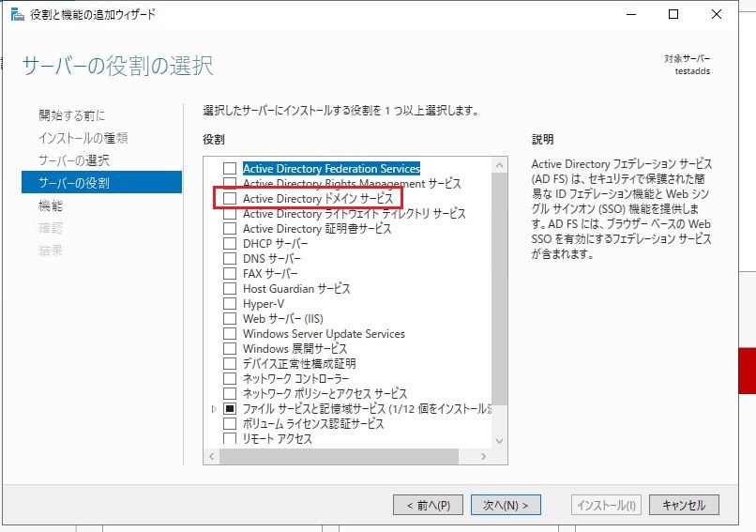Click roles list scroll right arrow

(484, 456)
